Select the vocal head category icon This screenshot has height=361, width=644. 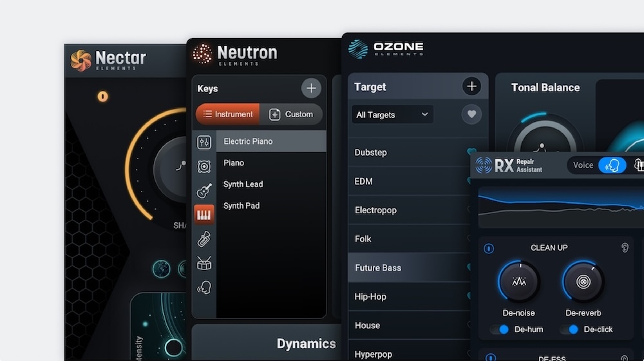204,288
